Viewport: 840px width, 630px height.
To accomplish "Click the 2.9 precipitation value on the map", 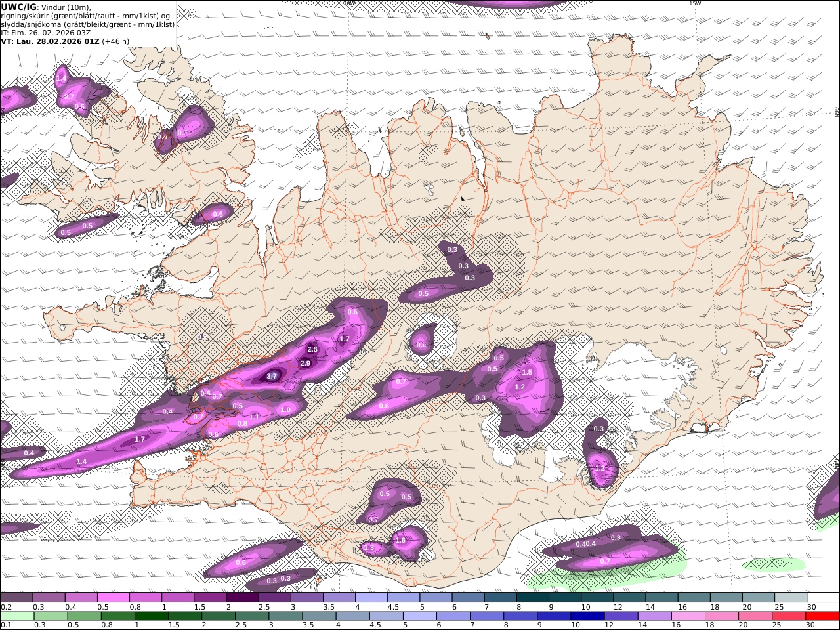I will click(305, 363).
